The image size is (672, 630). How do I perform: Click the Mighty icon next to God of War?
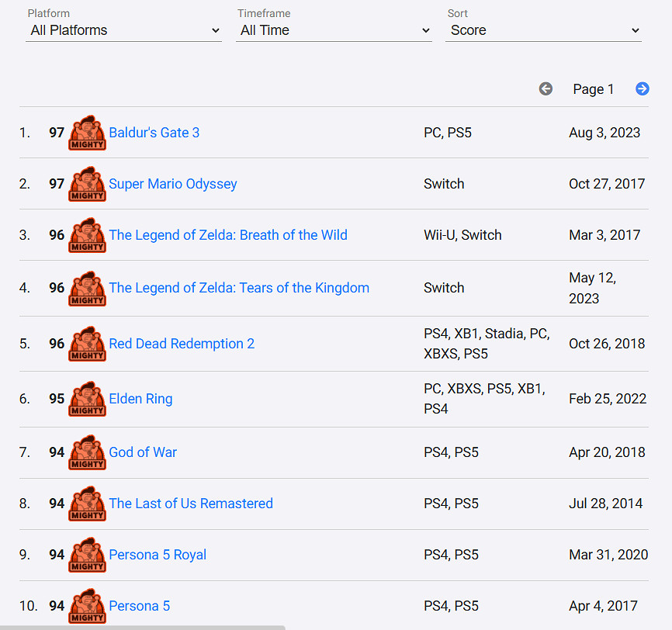click(87, 452)
